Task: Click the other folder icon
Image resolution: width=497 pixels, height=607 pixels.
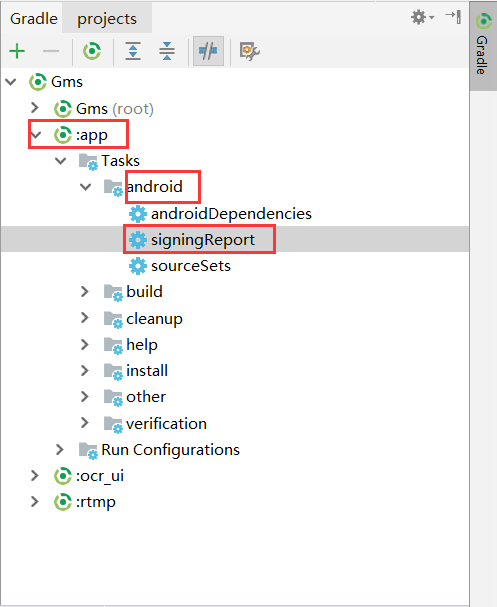Action: click(x=113, y=398)
